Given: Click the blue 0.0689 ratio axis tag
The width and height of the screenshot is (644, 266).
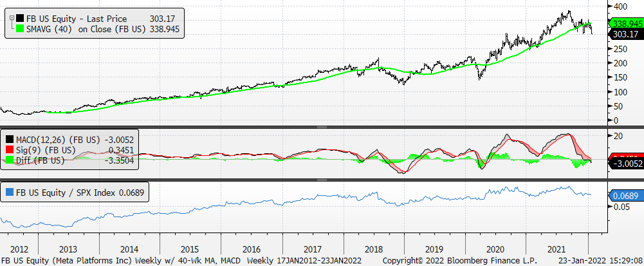Looking at the screenshot, I should tap(625, 196).
